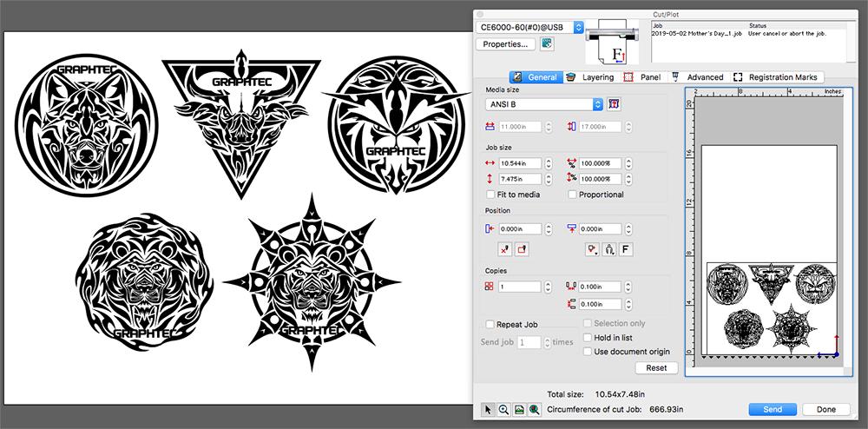
Task: Tick the Proportional checkbox
Action: click(x=572, y=195)
